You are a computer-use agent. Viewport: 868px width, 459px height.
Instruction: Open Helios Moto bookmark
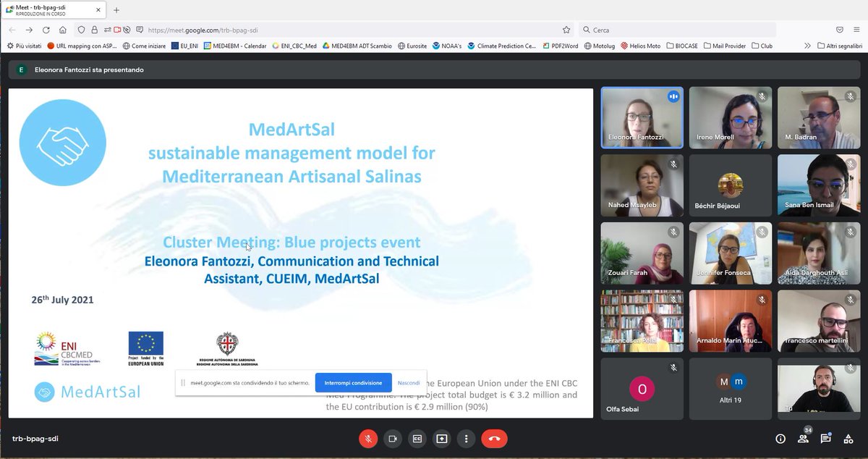(x=640, y=46)
